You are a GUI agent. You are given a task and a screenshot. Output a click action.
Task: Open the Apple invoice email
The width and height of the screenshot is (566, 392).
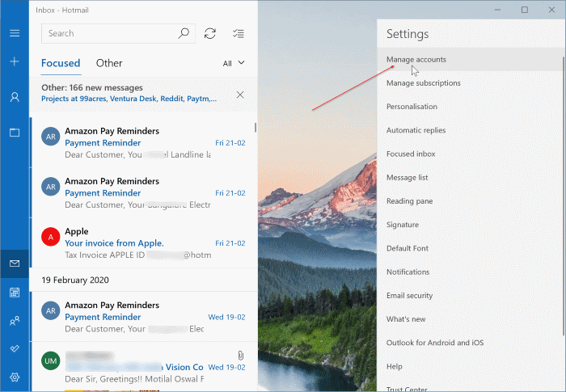145,243
